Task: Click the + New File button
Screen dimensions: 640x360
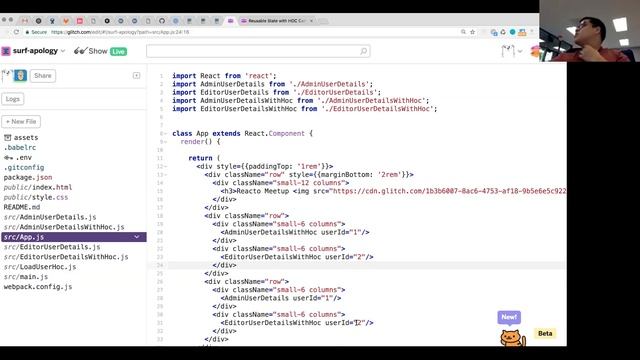Action: click(21, 122)
